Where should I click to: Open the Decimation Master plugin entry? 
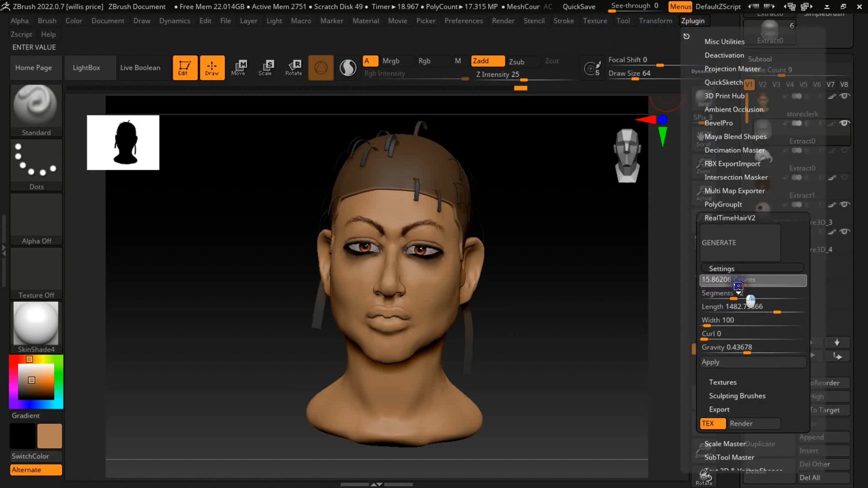click(735, 150)
